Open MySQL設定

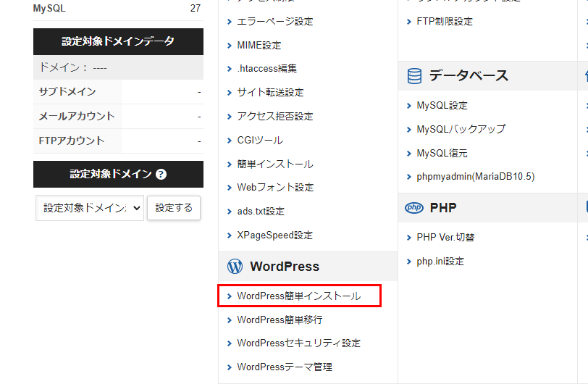click(442, 105)
